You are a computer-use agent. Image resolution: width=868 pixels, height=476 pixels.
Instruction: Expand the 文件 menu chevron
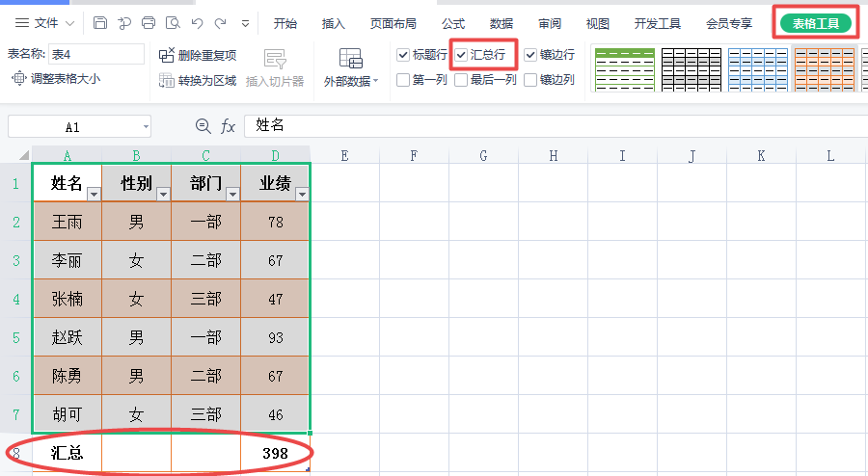pos(69,23)
